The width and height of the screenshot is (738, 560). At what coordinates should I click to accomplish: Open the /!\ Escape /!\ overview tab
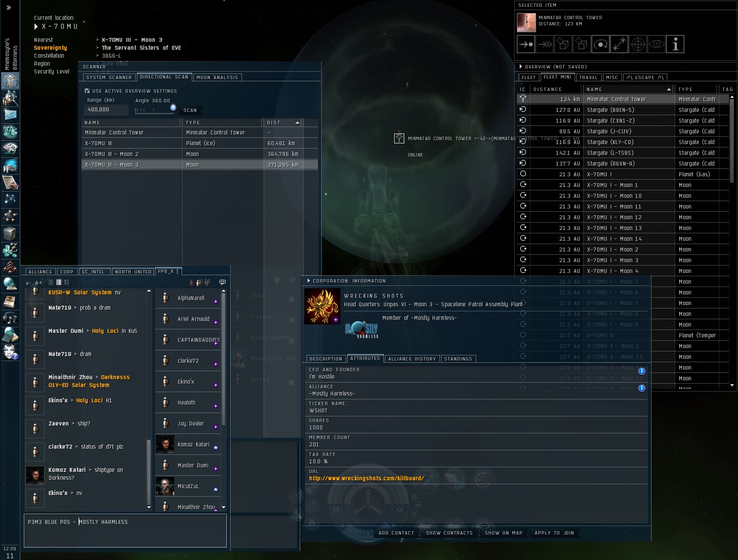(x=645, y=77)
